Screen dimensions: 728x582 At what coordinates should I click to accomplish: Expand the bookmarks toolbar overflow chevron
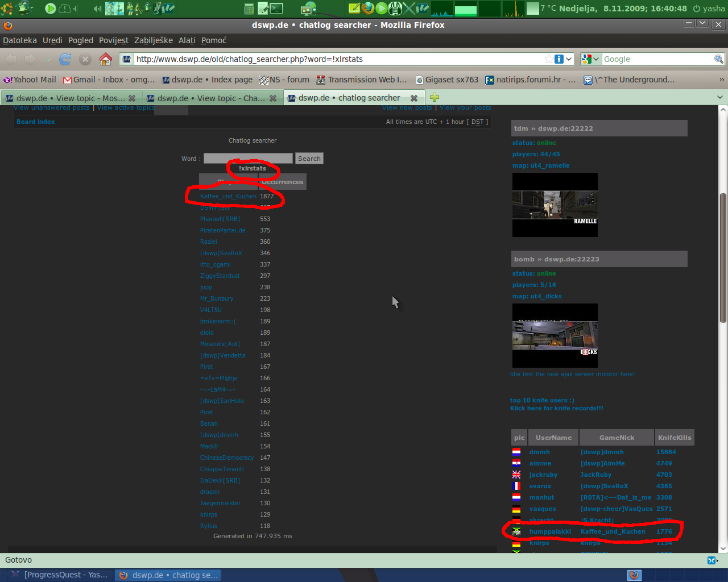click(x=722, y=80)
